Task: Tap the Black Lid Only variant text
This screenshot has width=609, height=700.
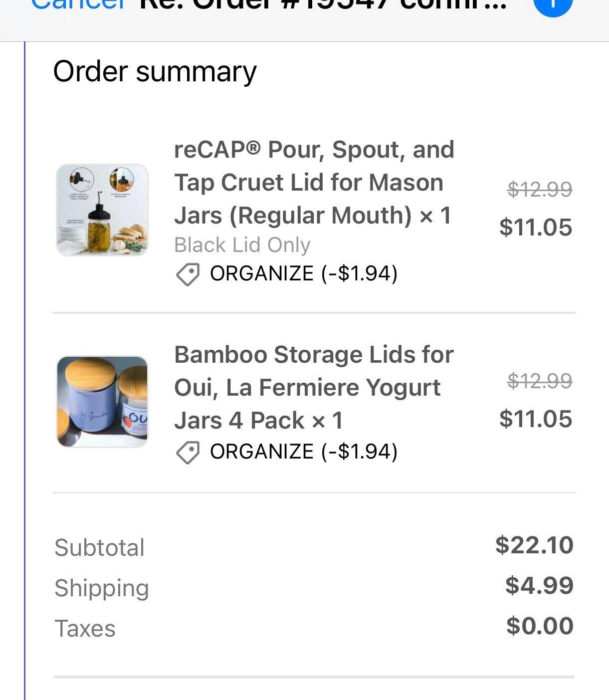Action: click(242, 245)
